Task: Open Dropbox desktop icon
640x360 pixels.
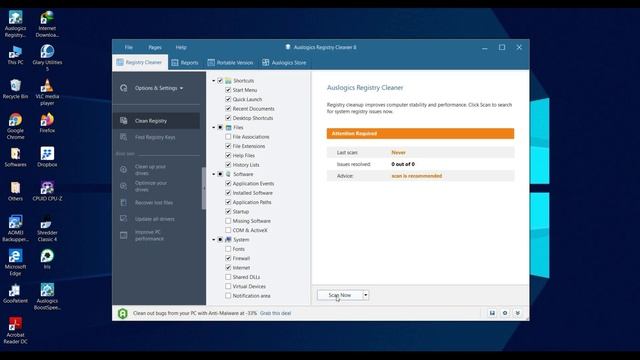Action: [47, 157]
